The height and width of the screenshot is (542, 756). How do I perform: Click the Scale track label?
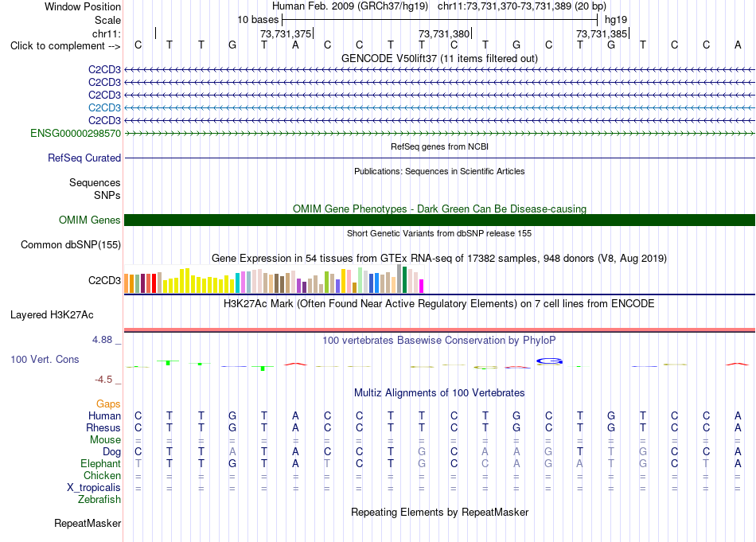(107, 20)
